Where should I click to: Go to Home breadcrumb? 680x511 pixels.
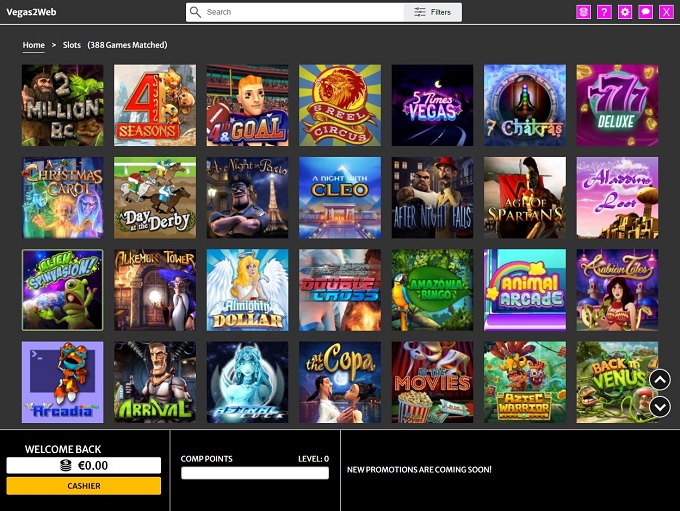pos(34,45)
